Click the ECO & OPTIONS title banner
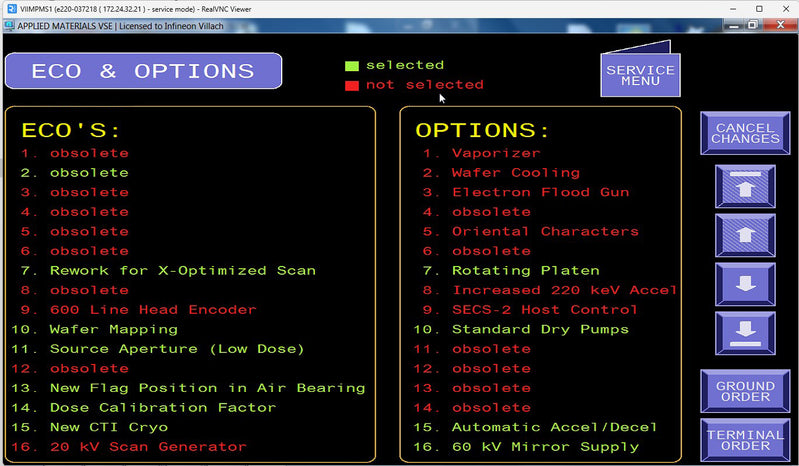The height and width of the screenshot is (466, 799). [143, 71]
